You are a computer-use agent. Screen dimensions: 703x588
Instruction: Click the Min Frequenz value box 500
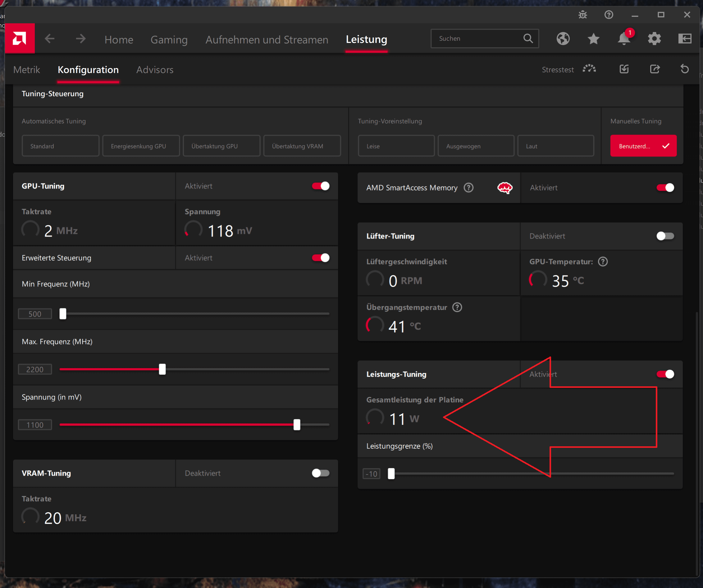pos(35,314)
